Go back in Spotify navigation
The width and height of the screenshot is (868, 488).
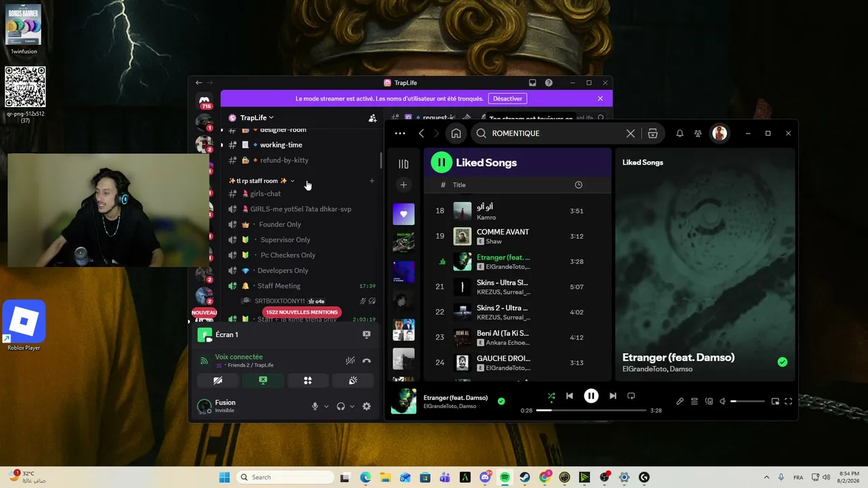[421, 134]
